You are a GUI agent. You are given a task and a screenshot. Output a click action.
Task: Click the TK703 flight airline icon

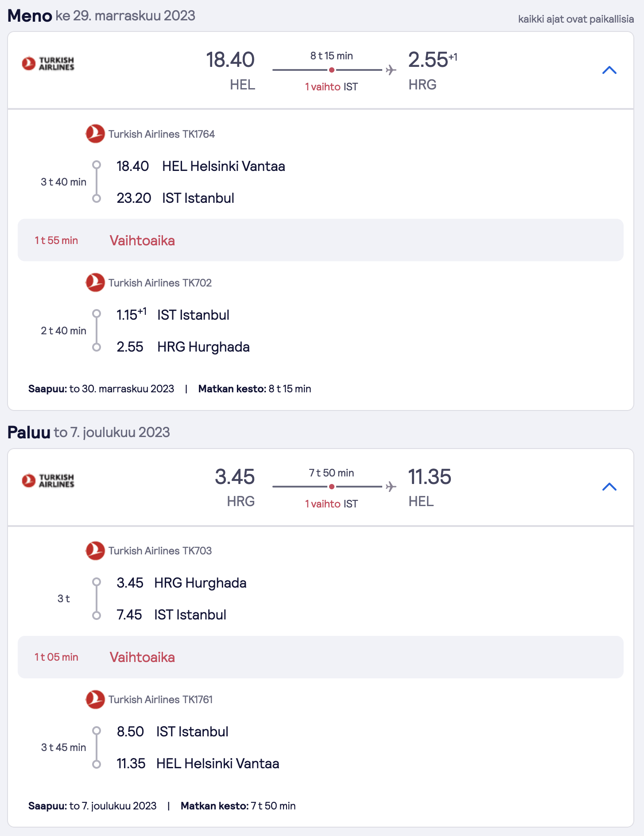coord(95,550)
